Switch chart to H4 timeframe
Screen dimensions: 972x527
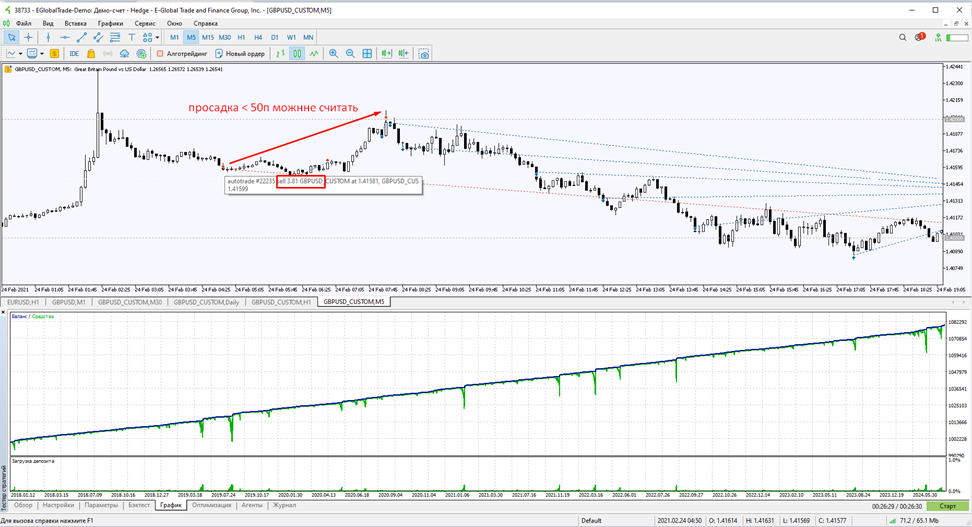(258, 37)
